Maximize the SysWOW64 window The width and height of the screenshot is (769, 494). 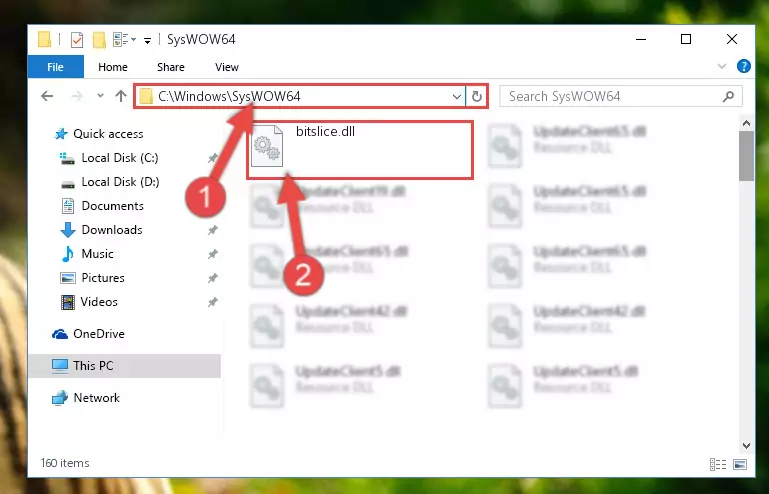tap(686, 39)
